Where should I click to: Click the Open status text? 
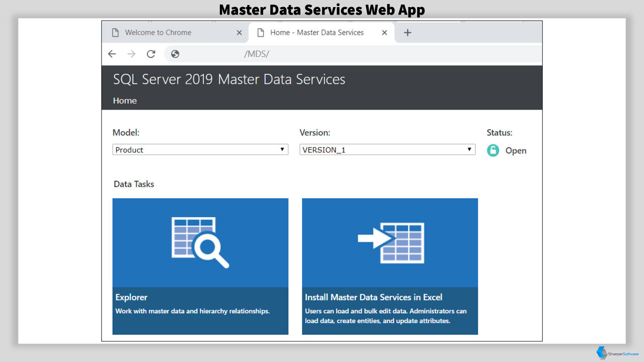516,150
